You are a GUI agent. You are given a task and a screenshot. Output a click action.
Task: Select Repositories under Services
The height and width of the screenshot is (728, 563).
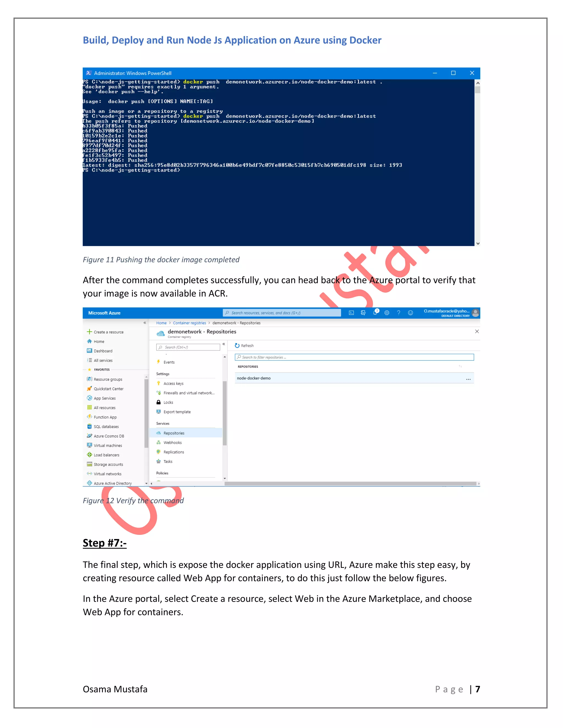186,433
